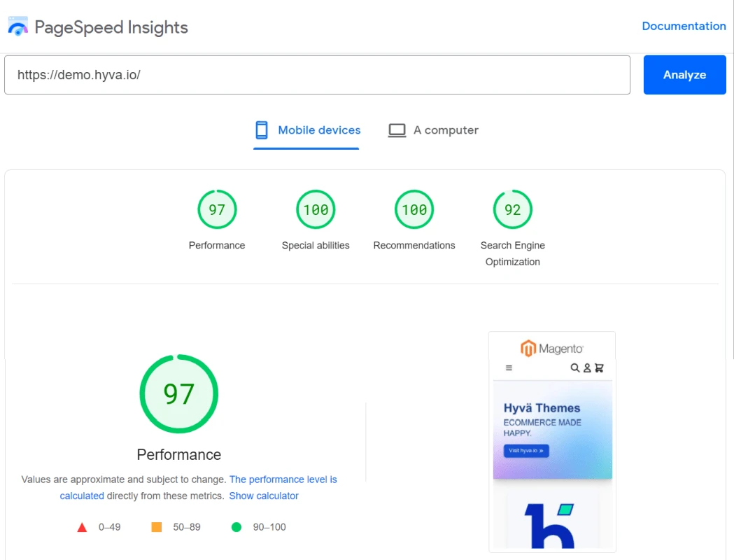
Task: Click the PageSpeed Insights logo icon
Action: click(x=17, y=27)
